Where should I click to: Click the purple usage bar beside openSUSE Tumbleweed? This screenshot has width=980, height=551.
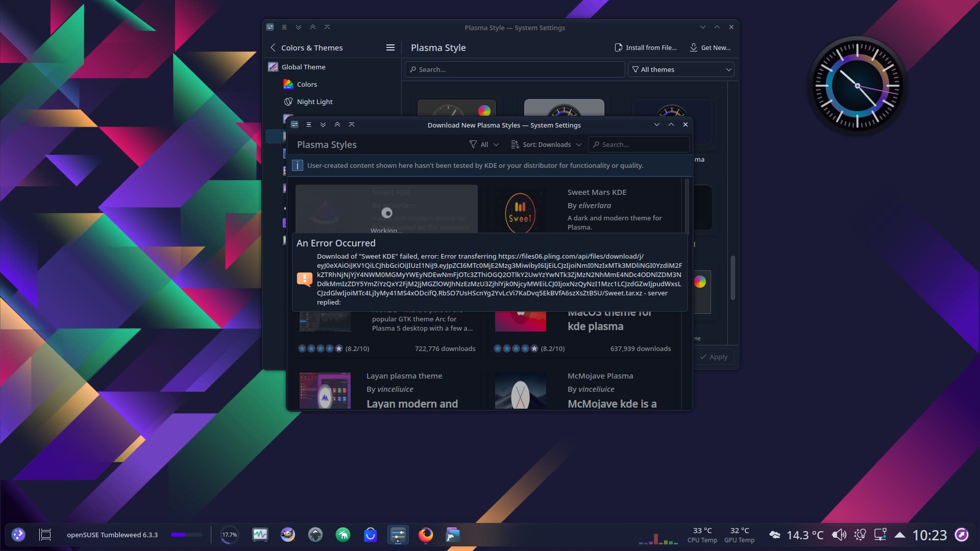(186, 535)
